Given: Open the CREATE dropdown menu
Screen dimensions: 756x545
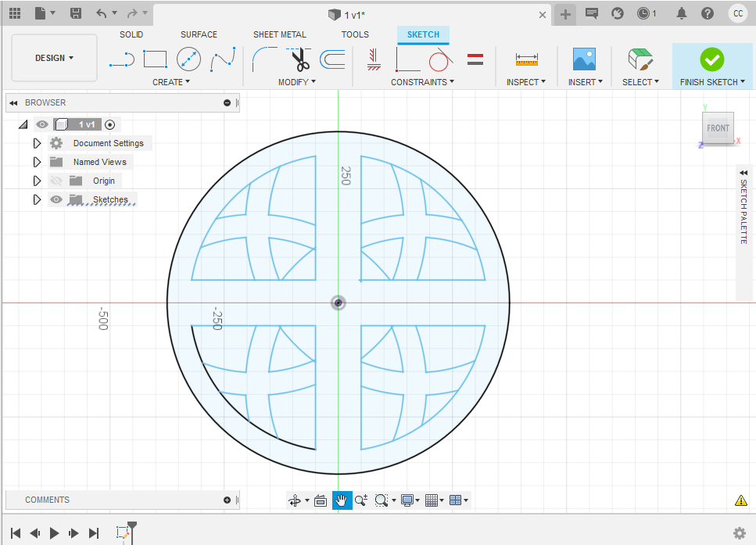Looking at the screenshot, I should 171,82.
